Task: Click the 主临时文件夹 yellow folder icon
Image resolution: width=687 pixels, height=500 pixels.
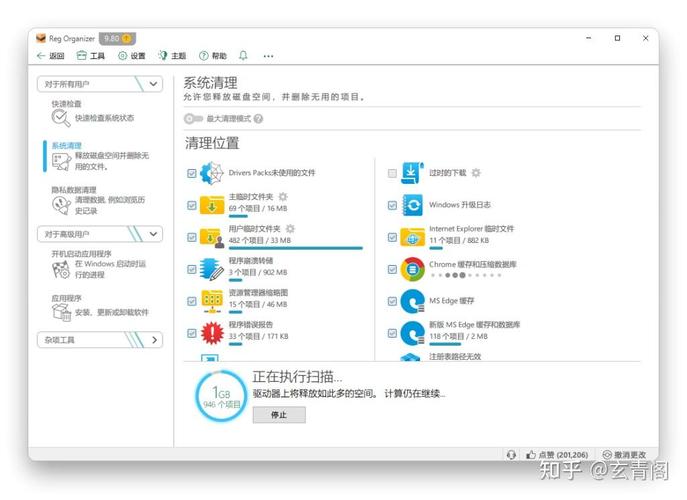Action: coord(212,205)
